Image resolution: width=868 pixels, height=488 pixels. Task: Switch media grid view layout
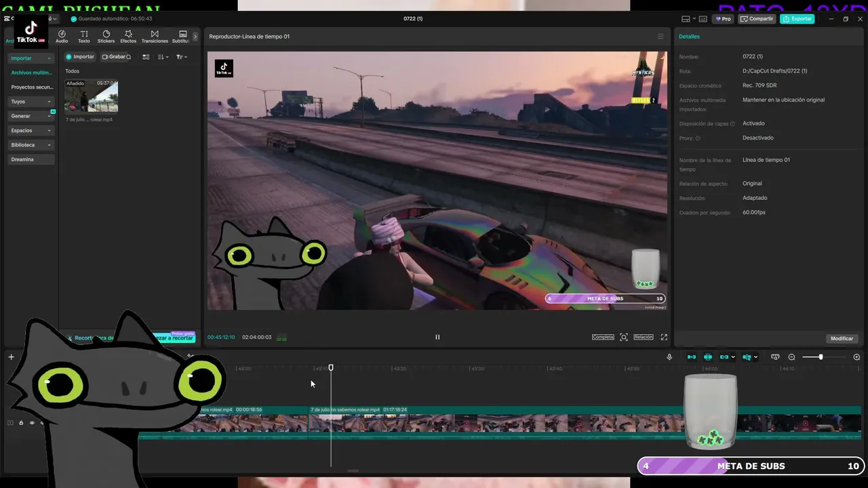146,57
